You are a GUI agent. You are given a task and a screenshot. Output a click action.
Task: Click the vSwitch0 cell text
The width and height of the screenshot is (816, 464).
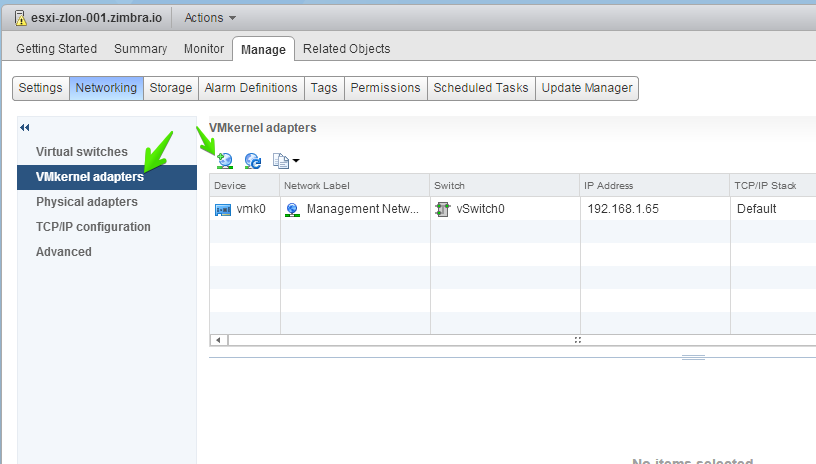click(480, 209)
